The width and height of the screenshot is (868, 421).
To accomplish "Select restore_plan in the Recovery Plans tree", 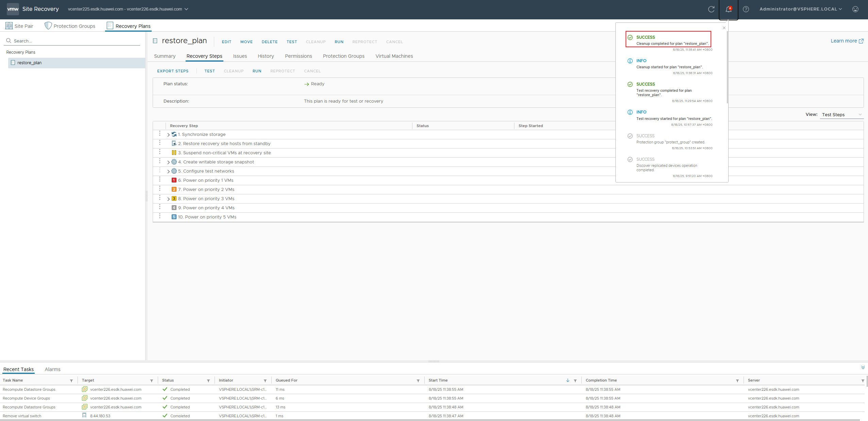I will tap(77, 63).
